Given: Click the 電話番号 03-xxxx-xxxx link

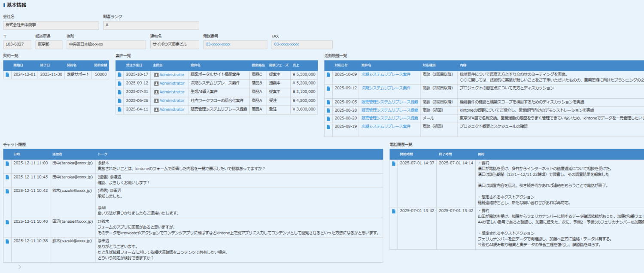Looking at the screenshot, I should tap(218, 45).
